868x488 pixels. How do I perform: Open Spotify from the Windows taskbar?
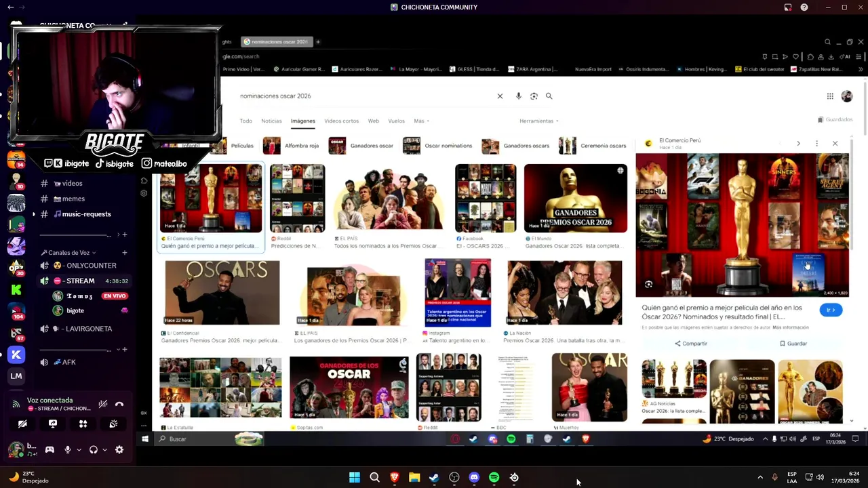pos(494,477)
